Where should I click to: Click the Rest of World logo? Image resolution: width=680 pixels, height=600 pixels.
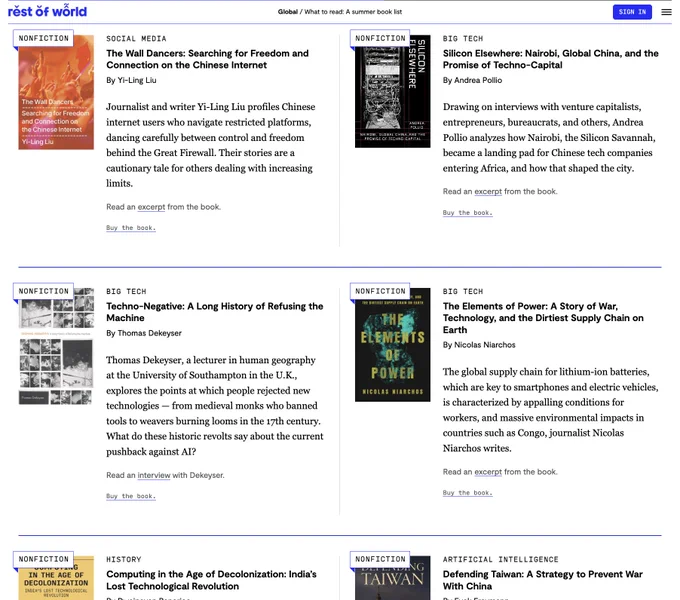tap(47, 11)
